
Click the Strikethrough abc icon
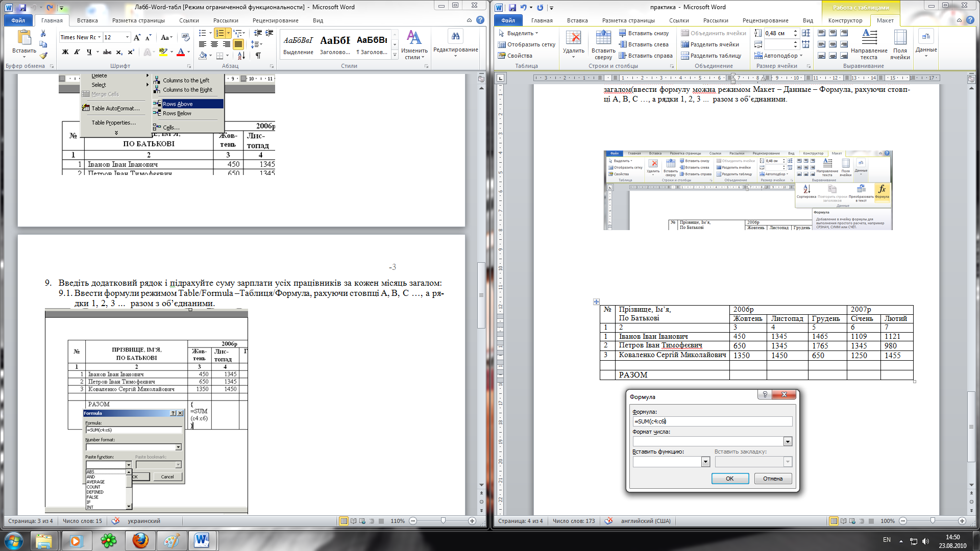107,52
